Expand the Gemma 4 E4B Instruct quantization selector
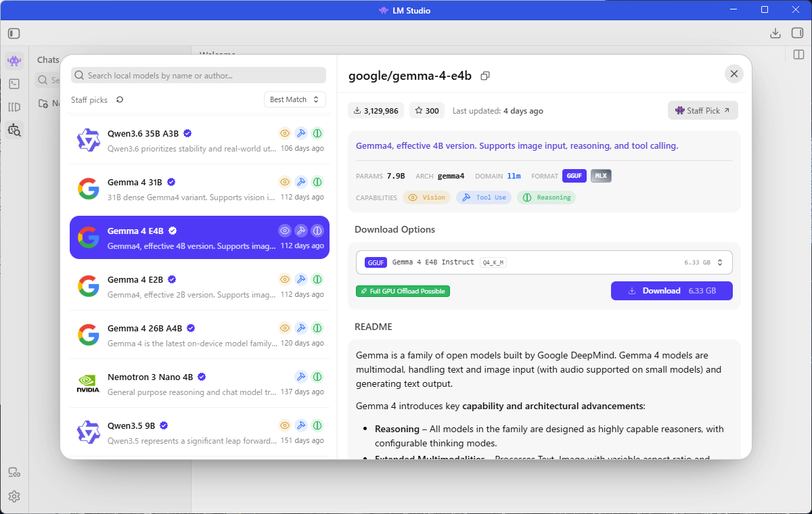The image size is (812, 514). pyautogui.click(x=544, y=262)
